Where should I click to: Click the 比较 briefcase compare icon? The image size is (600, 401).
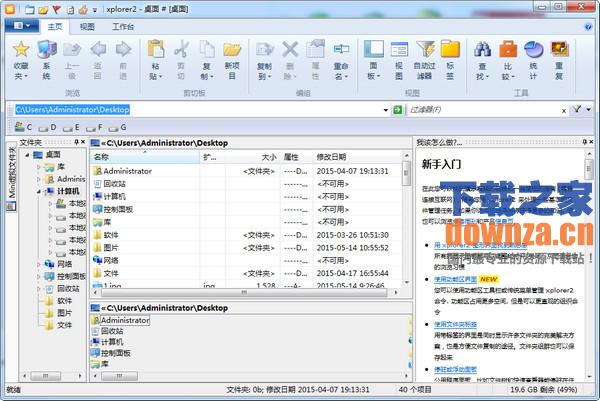[508, 50]
